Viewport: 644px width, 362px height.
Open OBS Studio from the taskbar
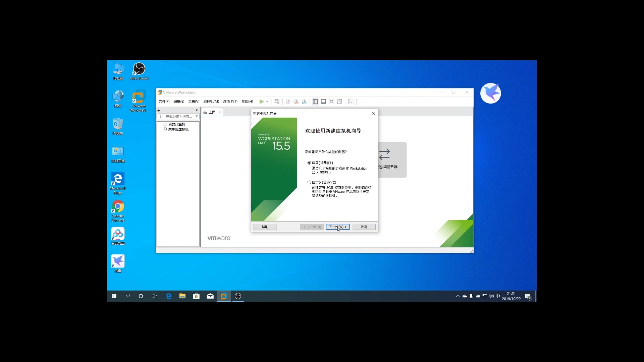click(238, 296)
